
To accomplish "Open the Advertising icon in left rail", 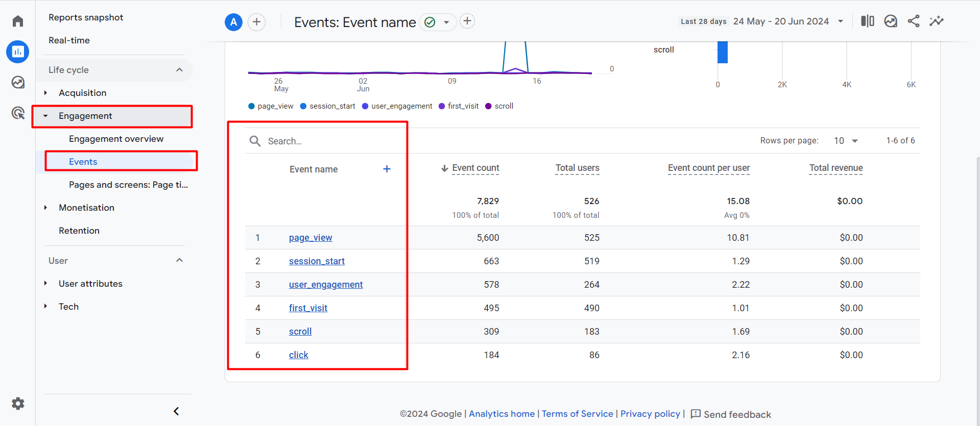I will tap(18, 113).
